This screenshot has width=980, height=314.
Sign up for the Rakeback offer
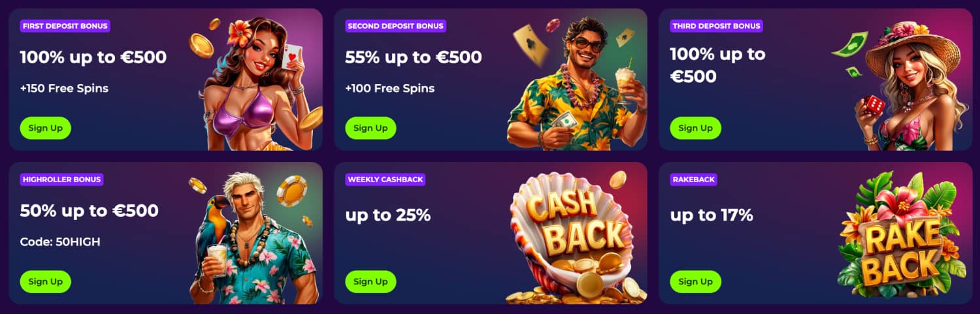point(696,281)
